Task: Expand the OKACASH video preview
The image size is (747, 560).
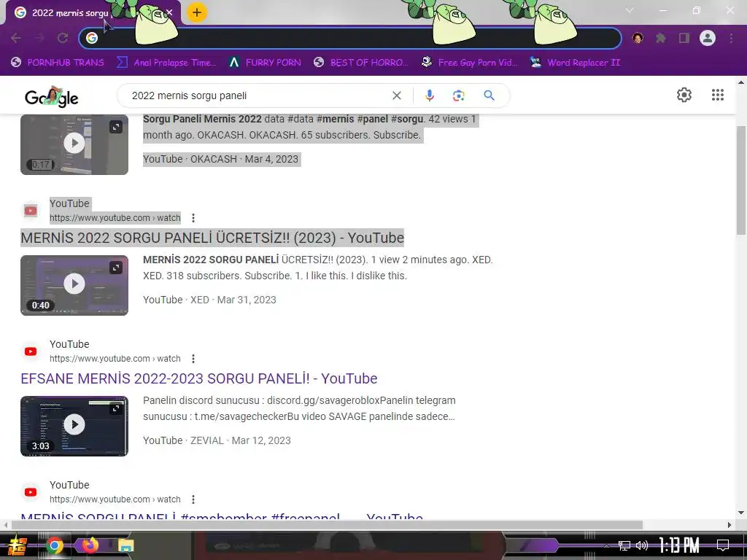Action: point(116,127)
